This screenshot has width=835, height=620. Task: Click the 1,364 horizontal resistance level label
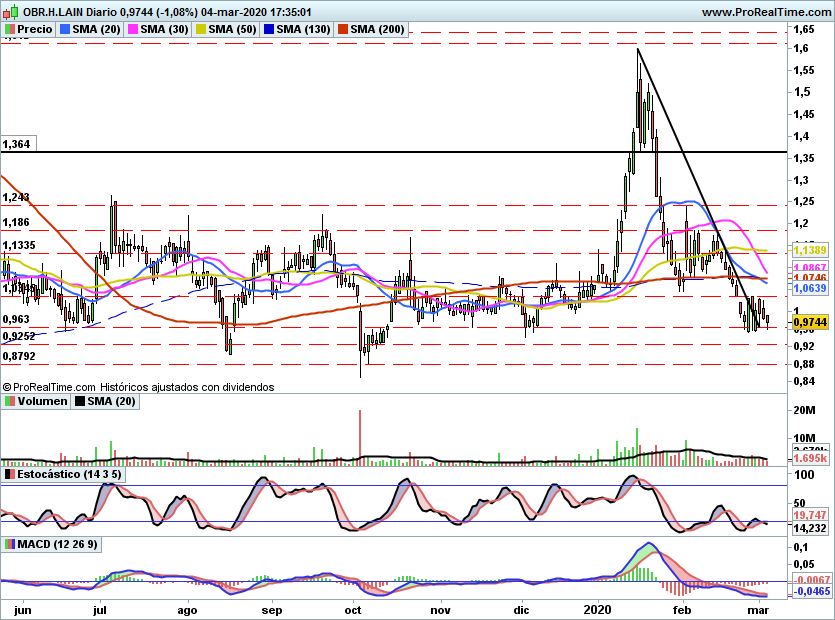pos(17,144)
